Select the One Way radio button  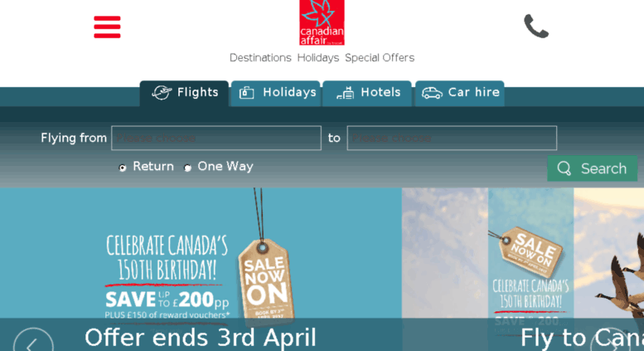point(187,168)
